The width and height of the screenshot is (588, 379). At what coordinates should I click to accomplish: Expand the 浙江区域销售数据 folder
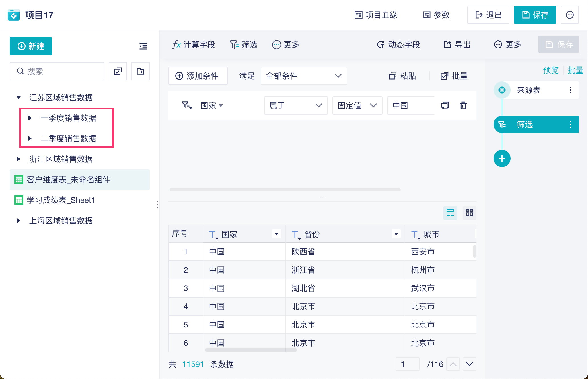click(x=18, y=159)
